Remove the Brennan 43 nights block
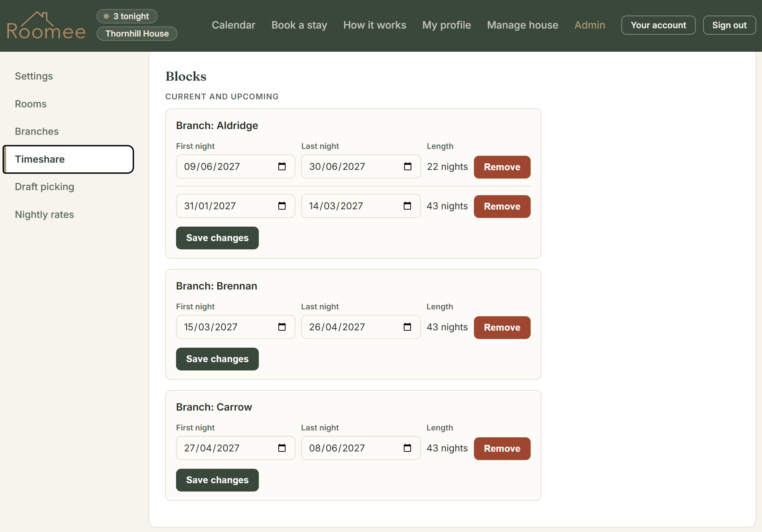The width and height of the screenshot is (762, 532). click(x=502, y=327)
